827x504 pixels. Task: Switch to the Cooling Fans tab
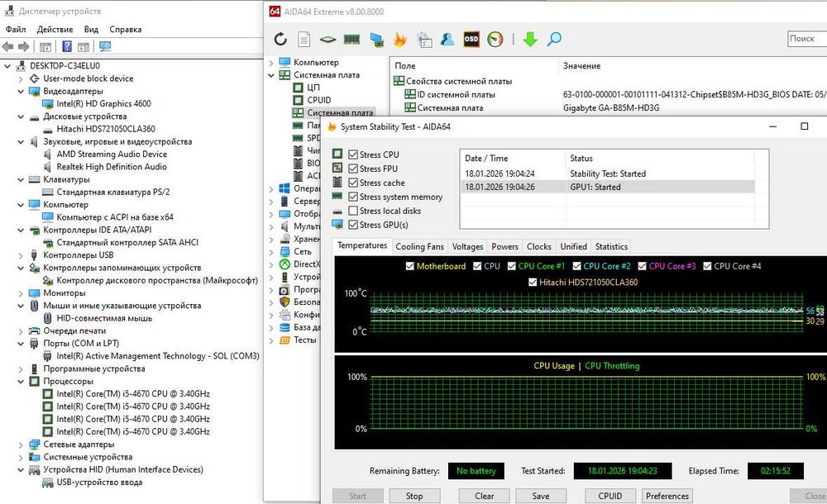coord(420,247)
